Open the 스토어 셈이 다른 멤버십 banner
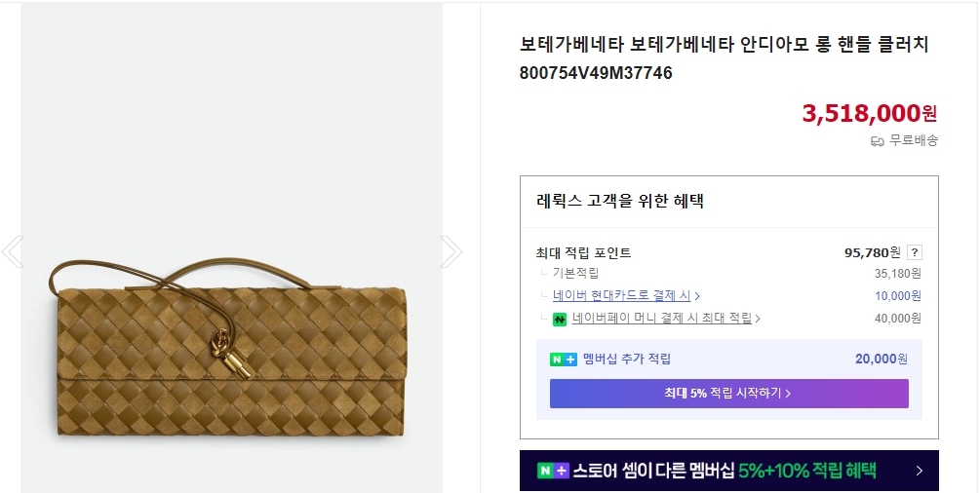The width and height of the screenshot is (980, 493). pyautogui.click(x=728, y=472)
